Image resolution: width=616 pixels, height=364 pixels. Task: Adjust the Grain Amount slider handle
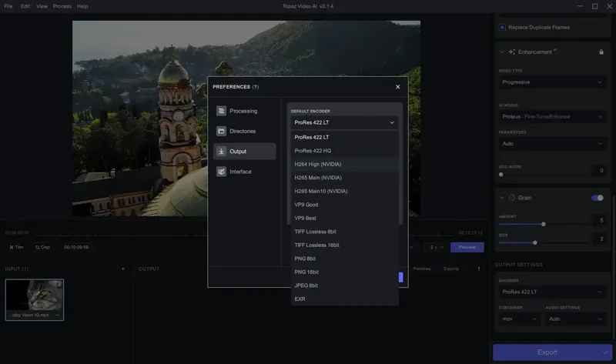(544, 224)
